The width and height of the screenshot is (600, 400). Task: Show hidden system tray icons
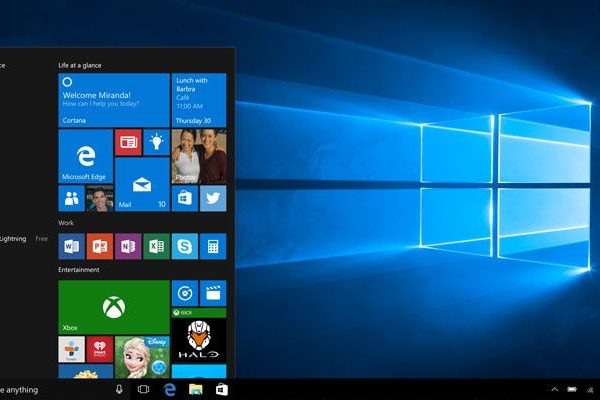pyautogui.click(x=555, y=389)
